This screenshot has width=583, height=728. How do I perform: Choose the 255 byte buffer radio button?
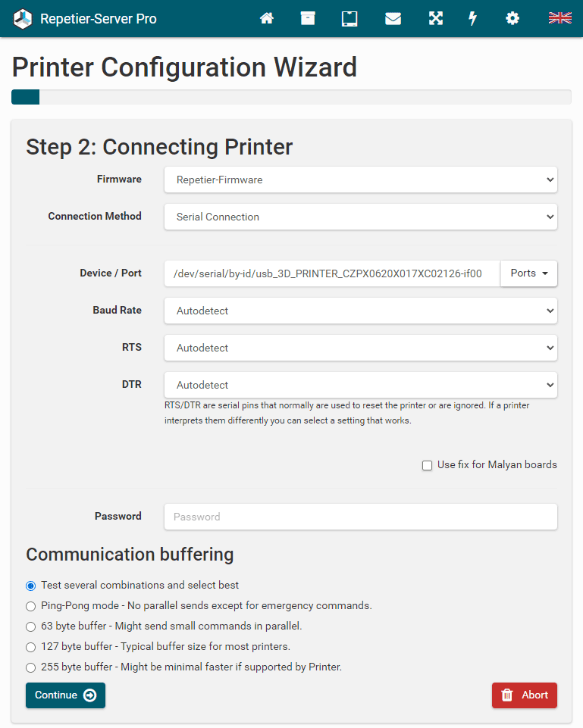click(31, 667)
